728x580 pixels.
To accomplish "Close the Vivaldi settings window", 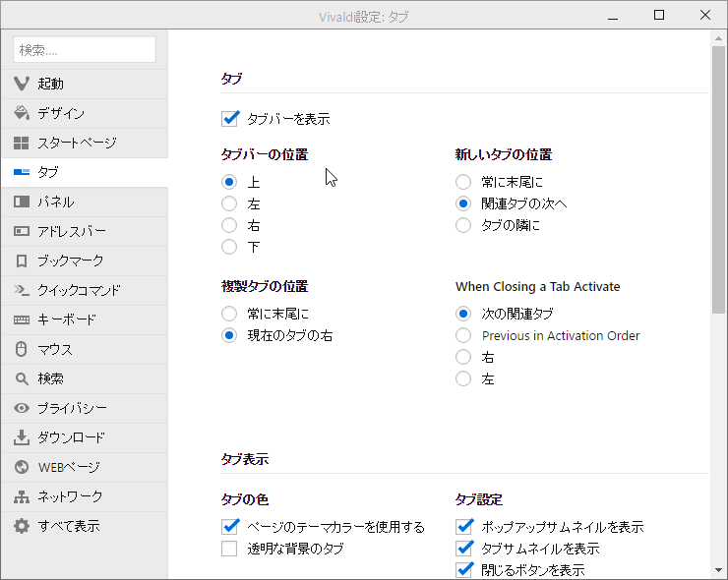I will click(x=705, y=16).
